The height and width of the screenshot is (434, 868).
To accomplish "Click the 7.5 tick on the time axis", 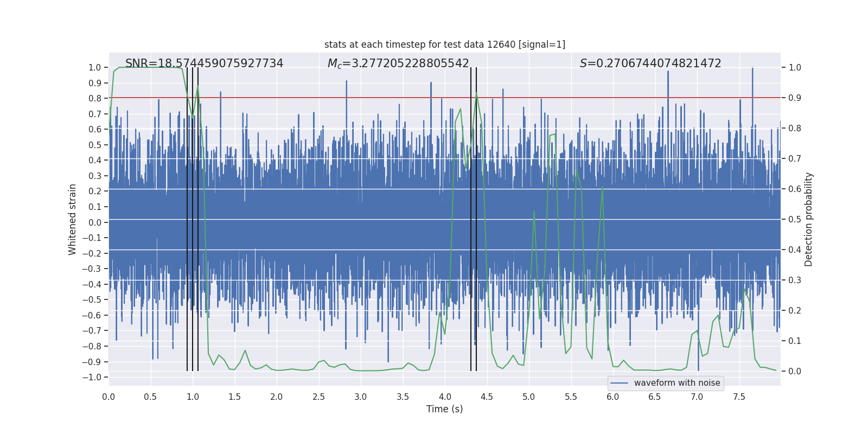I will [x=739, y=397].
